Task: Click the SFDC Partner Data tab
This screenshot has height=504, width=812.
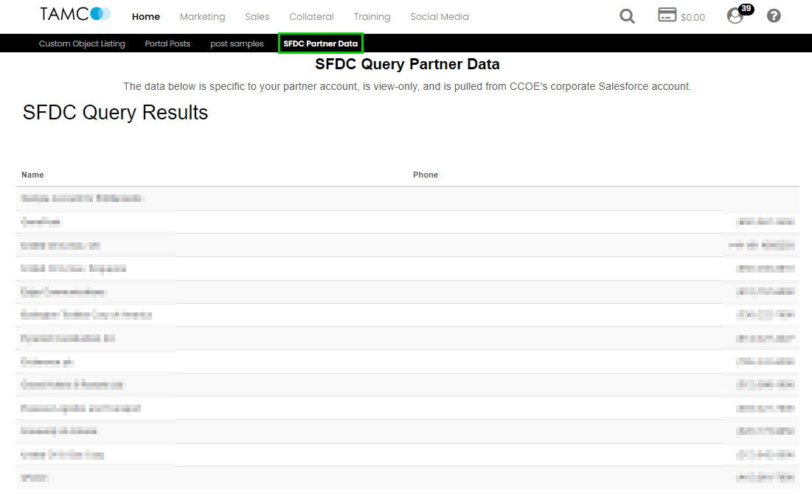Action: [321, 43]
